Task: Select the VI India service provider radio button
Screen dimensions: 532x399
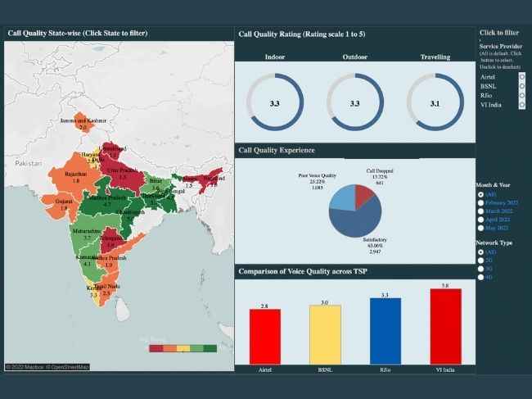Action: coord(522,105)
